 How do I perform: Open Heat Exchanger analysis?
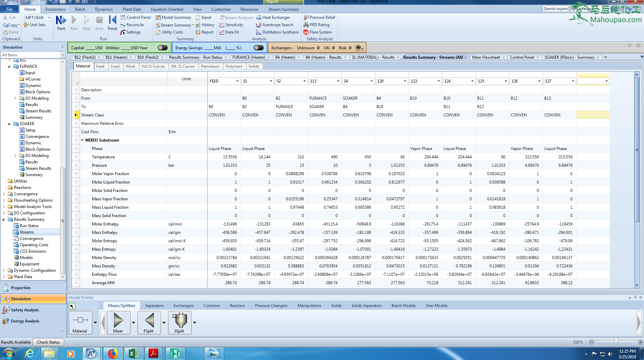point(273,17)
